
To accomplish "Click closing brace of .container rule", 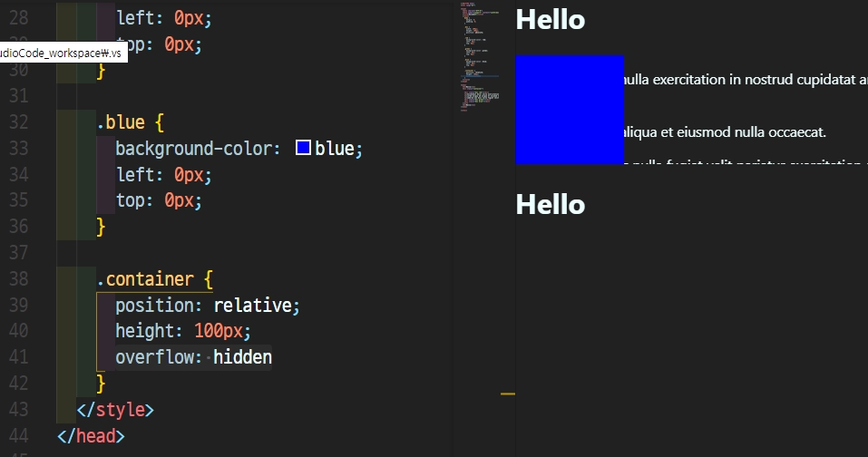I will (x=101, y=384).
